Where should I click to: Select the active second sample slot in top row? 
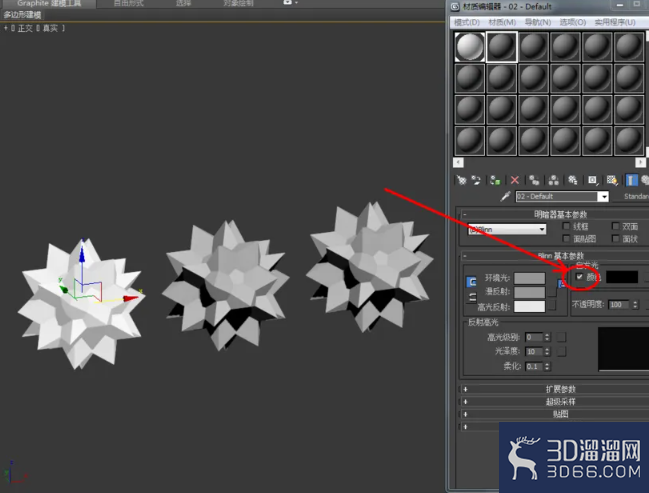(502, 47)
